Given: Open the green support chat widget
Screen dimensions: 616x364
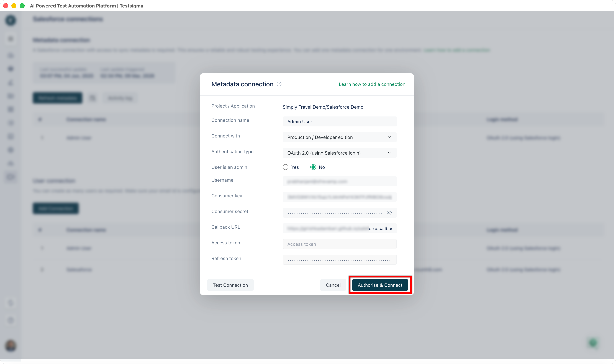Looking at the screenshot, I should point(593,343).
